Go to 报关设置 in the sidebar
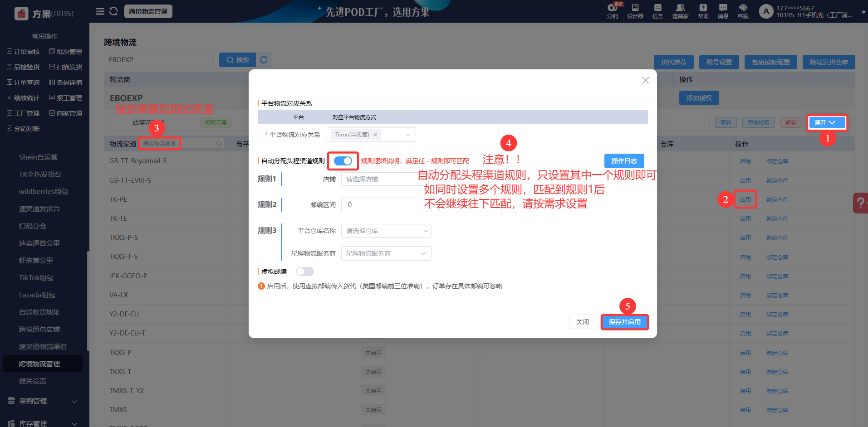 (33, 381)
